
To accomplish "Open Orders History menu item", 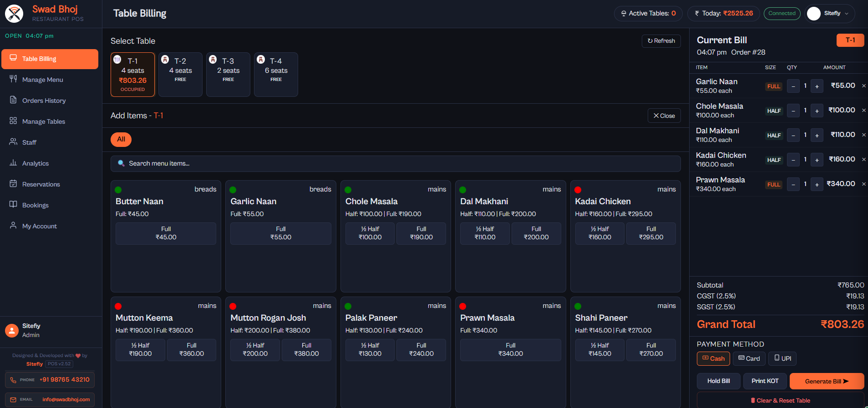I will pos(44,101).
